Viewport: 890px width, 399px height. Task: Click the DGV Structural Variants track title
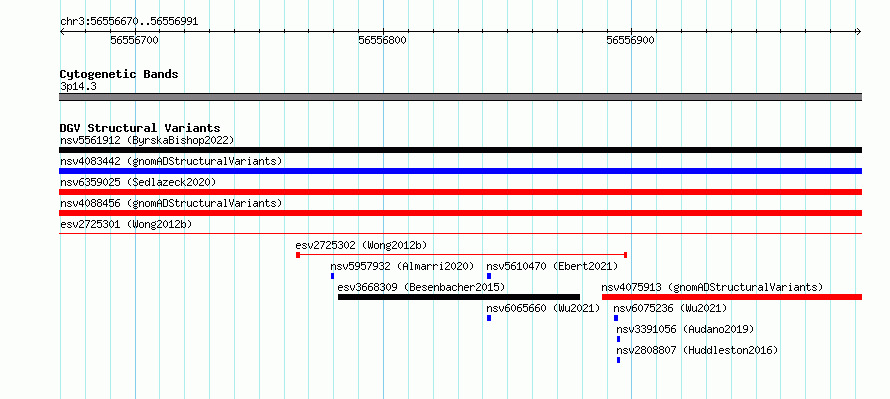(x=140, y=128)
